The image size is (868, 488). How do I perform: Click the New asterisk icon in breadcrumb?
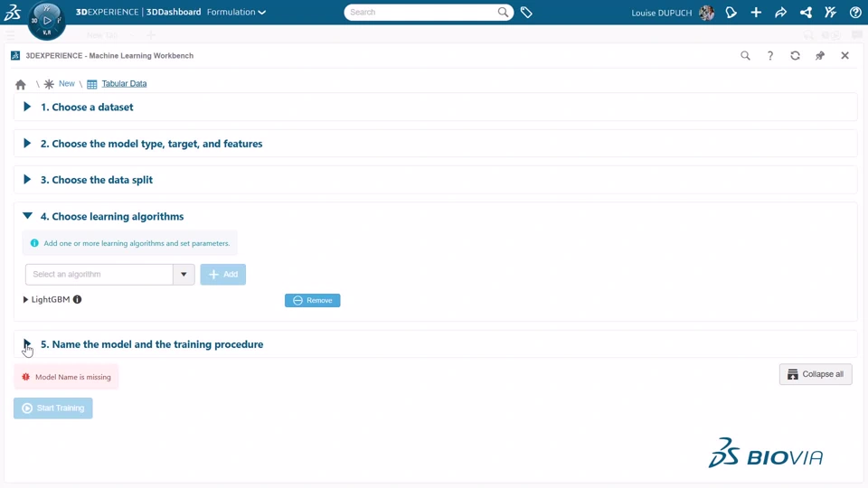[49, 84]
